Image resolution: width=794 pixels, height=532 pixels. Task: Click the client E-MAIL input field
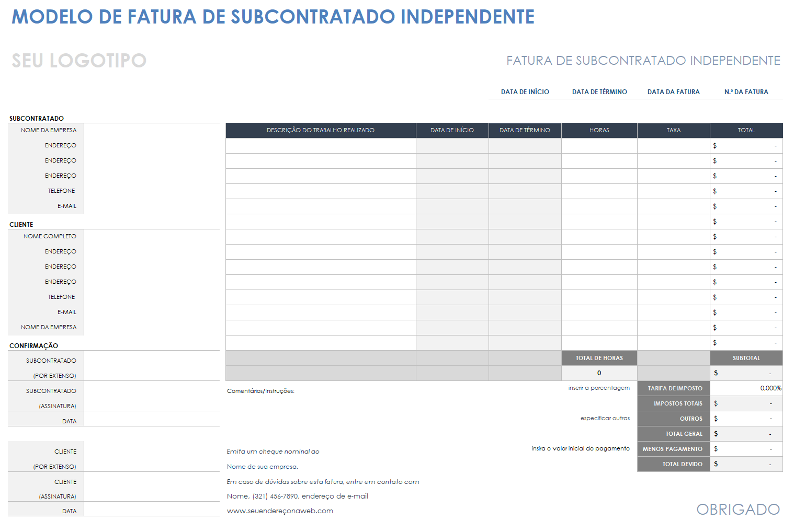[152, 313]
